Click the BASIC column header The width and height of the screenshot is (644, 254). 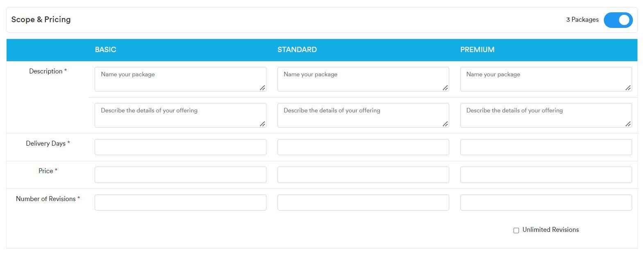(105, 50)
